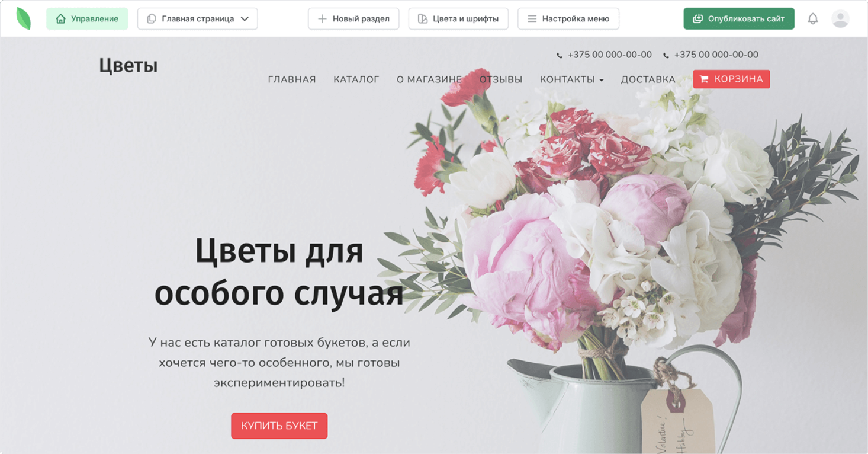This screenshot has height=454, width=868.
Task: Select the Цветы для особого случая heading
Action: click(x=279, y=271)
